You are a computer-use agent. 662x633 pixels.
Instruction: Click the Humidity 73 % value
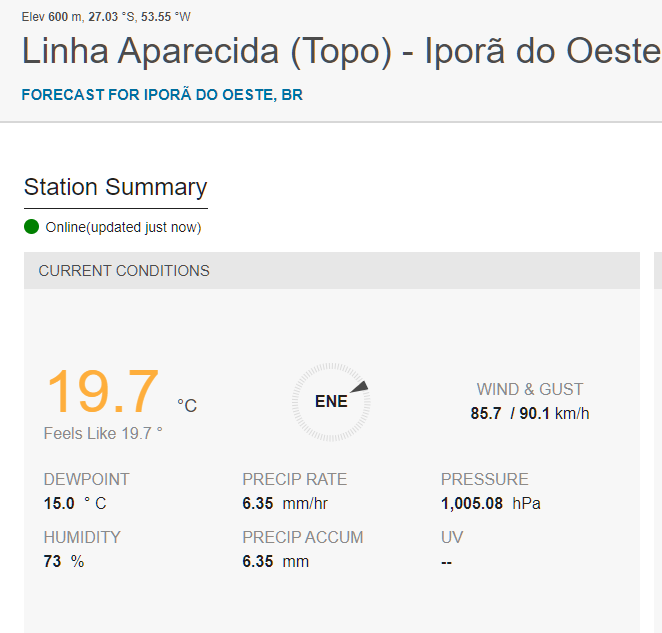[64, 561]
